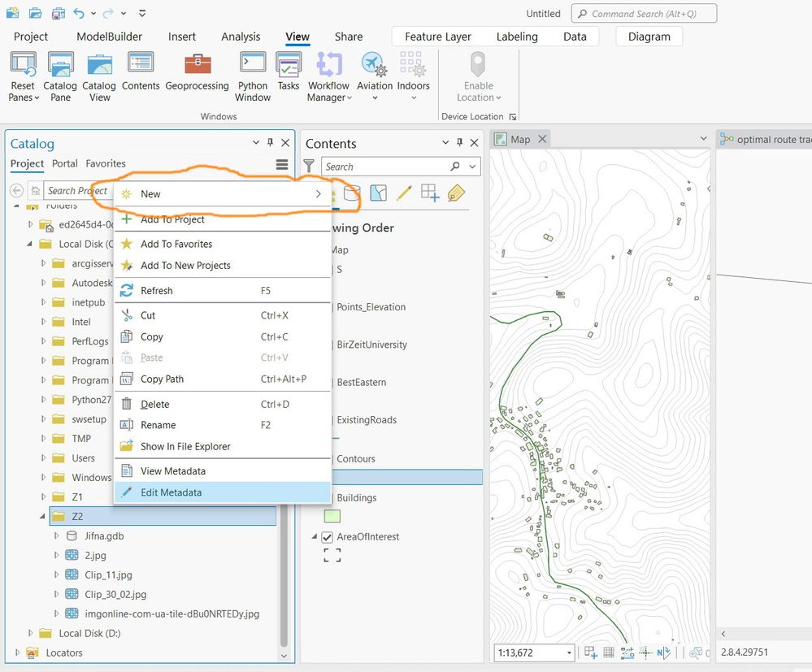Screen dimensions: 812x672
Task: Select Edit Metadata from context menu
Action: [x=171, y=492]
